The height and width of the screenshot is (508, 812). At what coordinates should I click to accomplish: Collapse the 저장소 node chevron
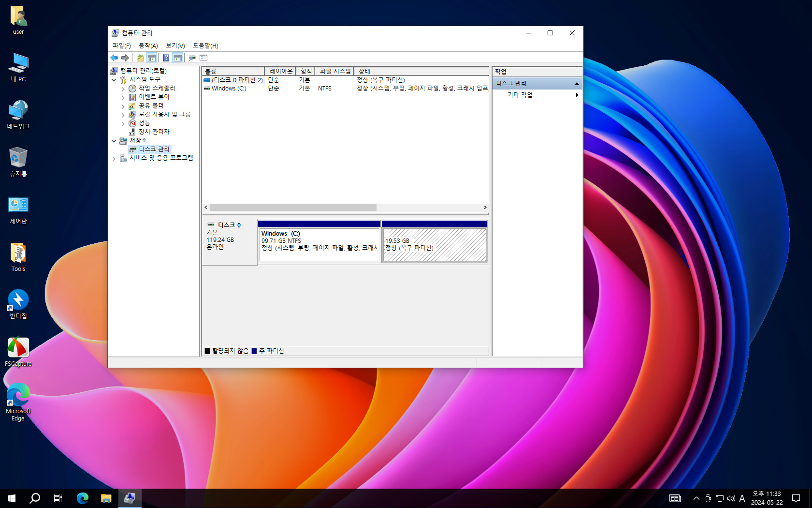tap(114, 141)
